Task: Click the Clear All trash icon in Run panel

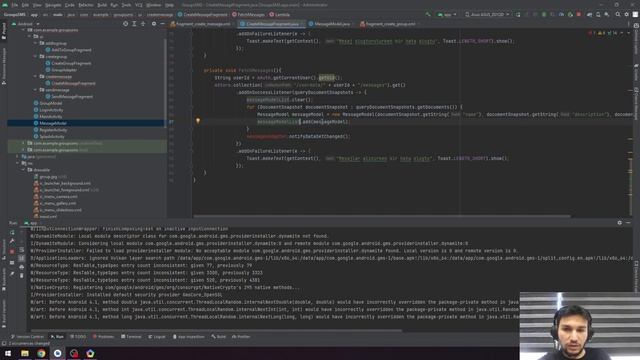Action: (22, 276)
